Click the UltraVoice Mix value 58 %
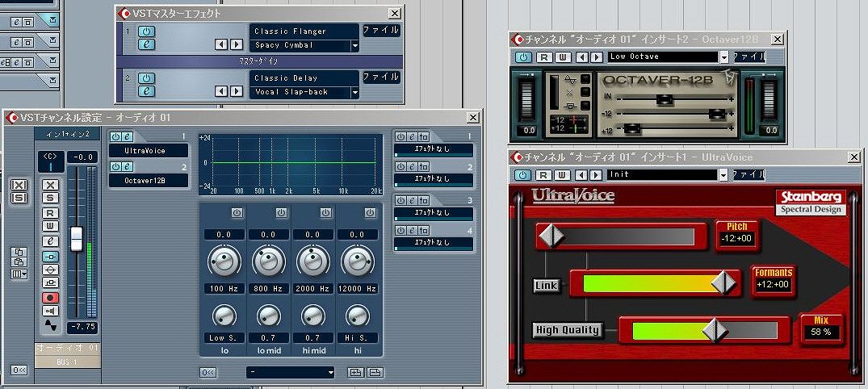 (822, 332)
